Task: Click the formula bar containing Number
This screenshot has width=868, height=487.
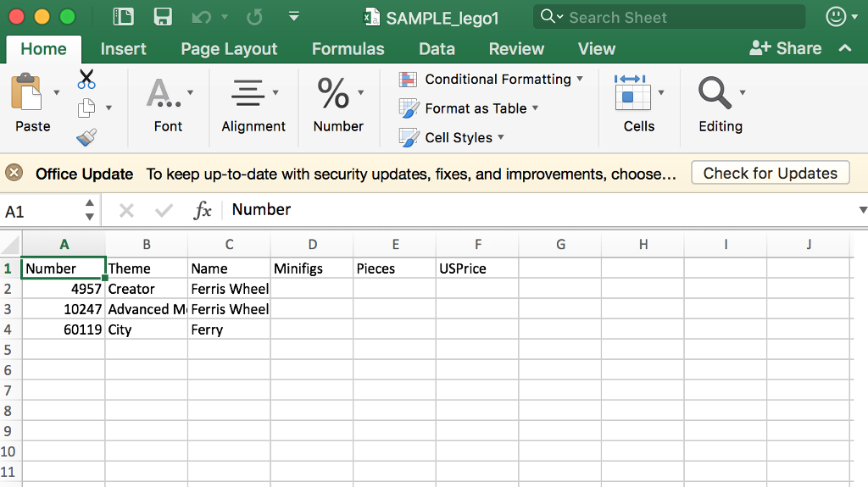Action: (x=540, y=210)
